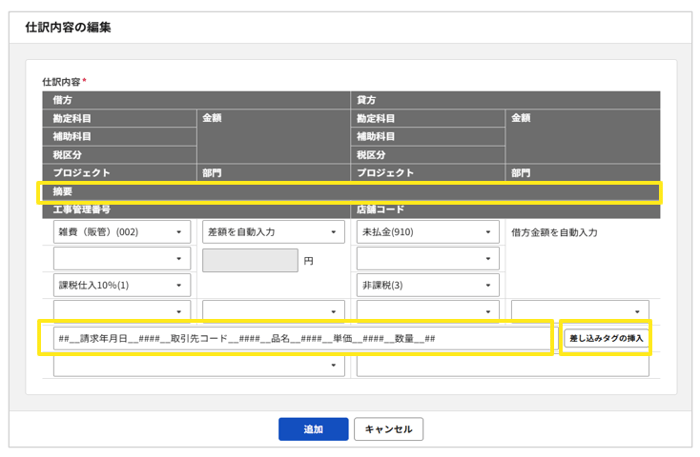Screen dimensions: 700x457
Task: Expand the debit department dropdown
Action: (272, 312)
